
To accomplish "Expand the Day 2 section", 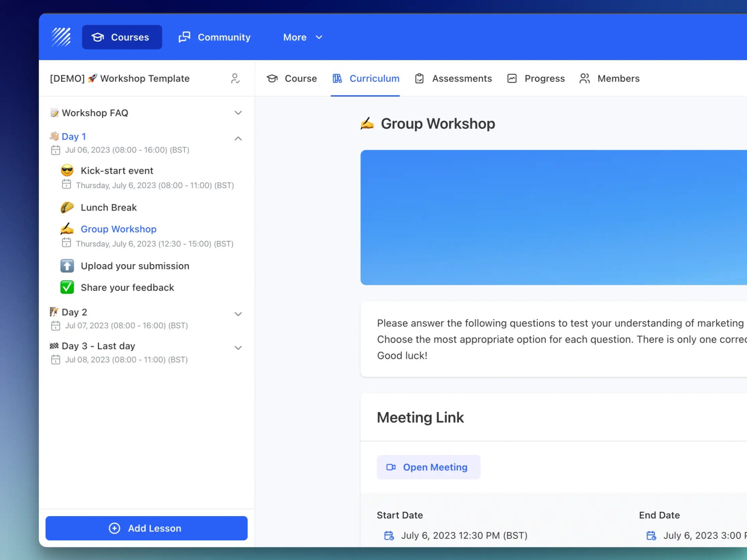I will (238, 314).
